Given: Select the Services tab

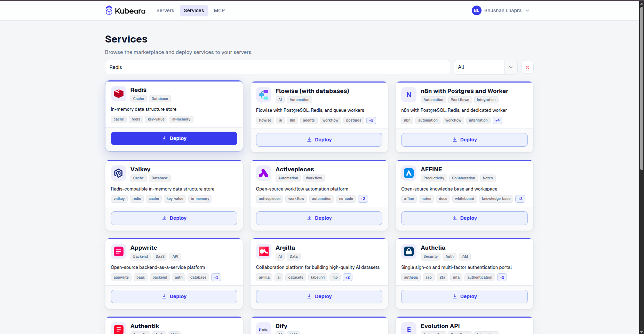Looking at the screenshot, I should click(x=194, y=10).
